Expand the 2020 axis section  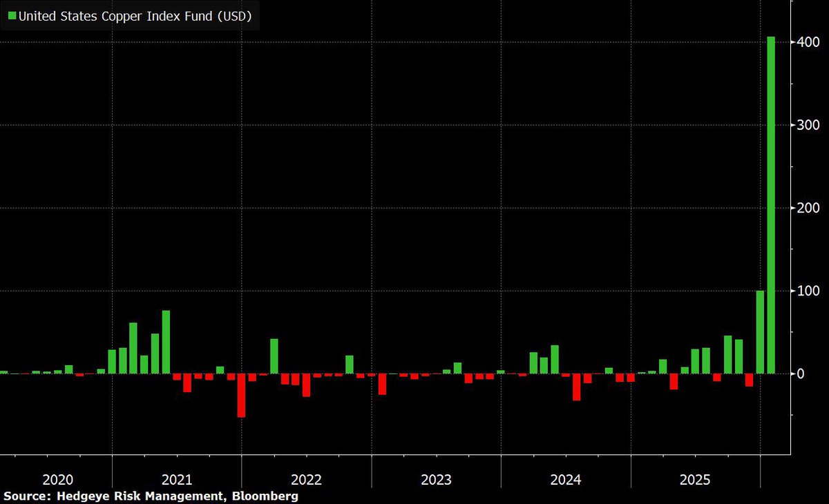coord(58,479)
